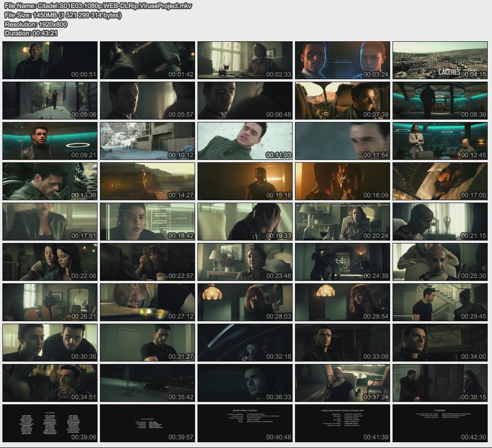The height and width of the screenshot is (448, 492).
Task: Click the frame stamped 00:37:24
Action: click(x=343, y=383)
